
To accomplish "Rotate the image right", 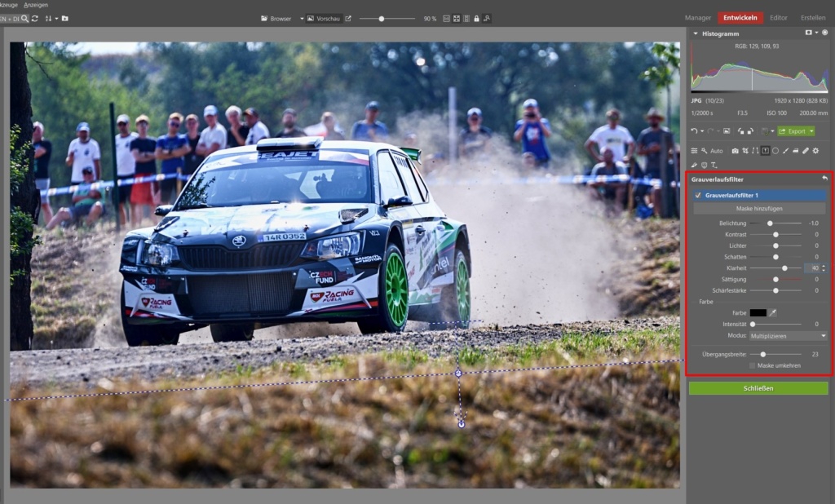I will point(750,131).
